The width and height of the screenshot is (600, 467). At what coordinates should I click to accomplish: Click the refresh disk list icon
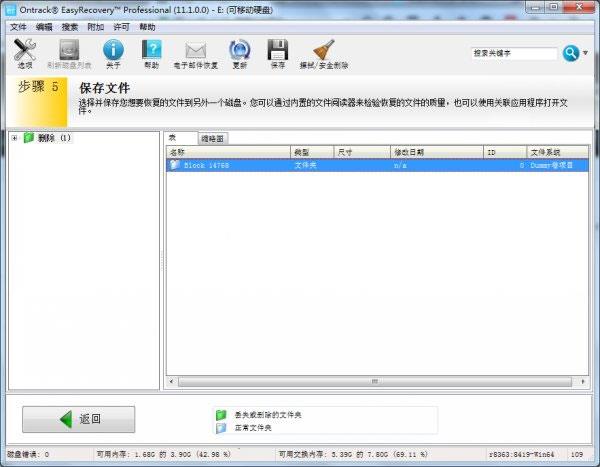[69, 50]
